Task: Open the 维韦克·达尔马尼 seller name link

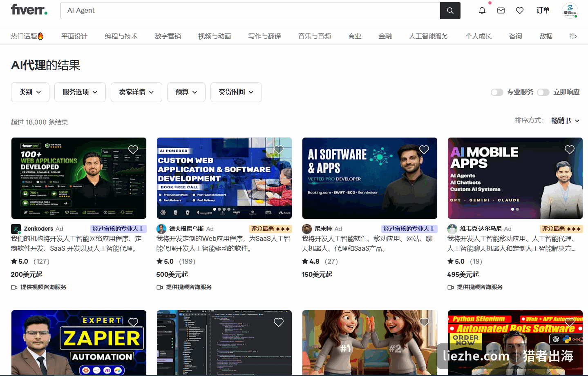Action: point(481,229)
